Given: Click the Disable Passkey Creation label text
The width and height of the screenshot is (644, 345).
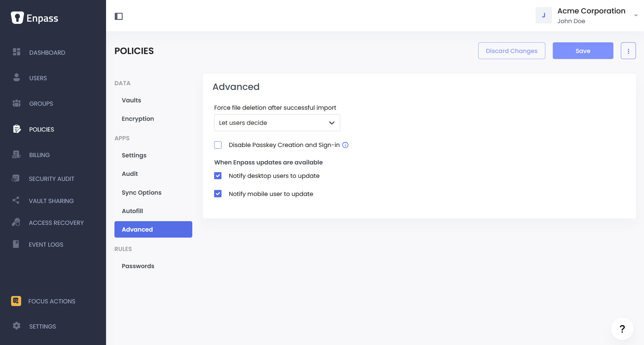Looking at the screenshot, I should pyautogui.click(x=284, y=145).
